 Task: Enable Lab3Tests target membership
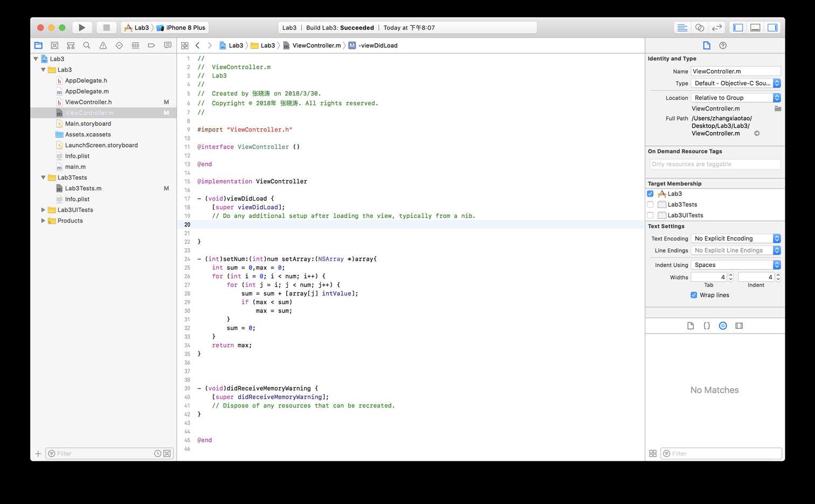coord(650,204)
